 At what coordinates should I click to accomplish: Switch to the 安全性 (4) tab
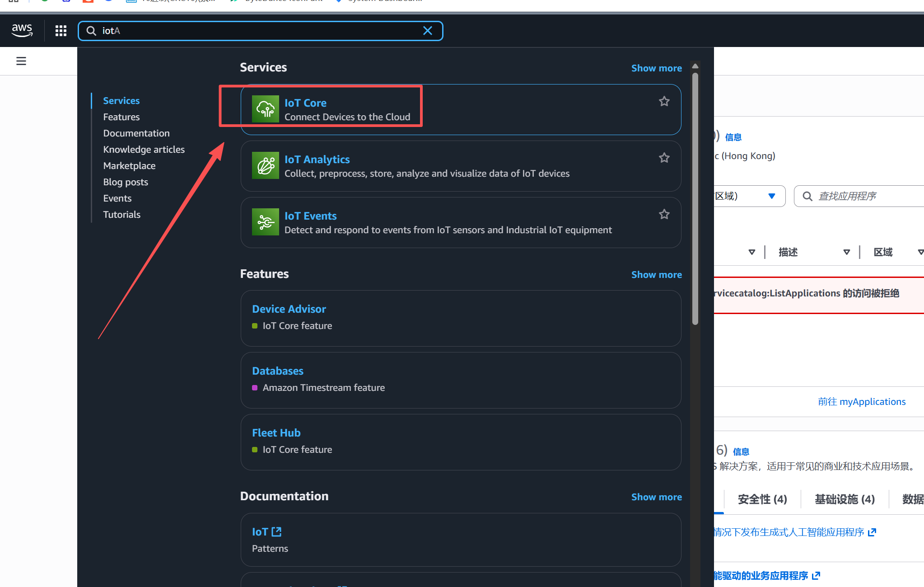pyautogui.click(x=762, y=499)
